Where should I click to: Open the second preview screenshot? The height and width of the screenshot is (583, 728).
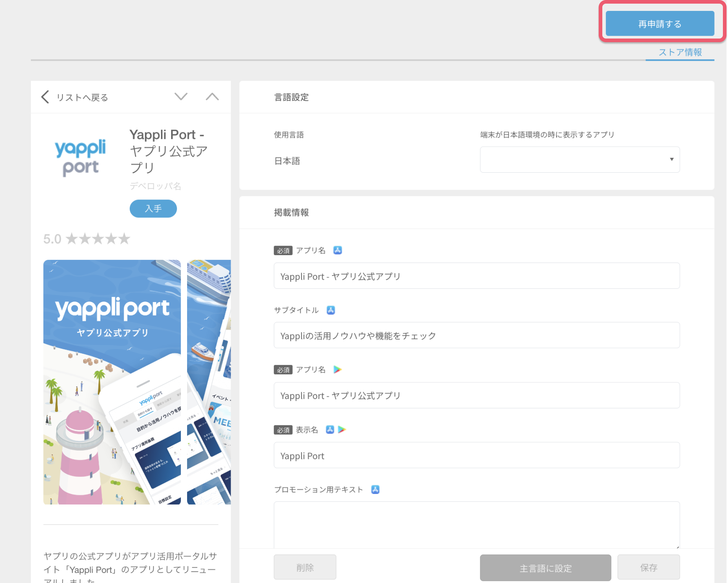pos(209,382)
